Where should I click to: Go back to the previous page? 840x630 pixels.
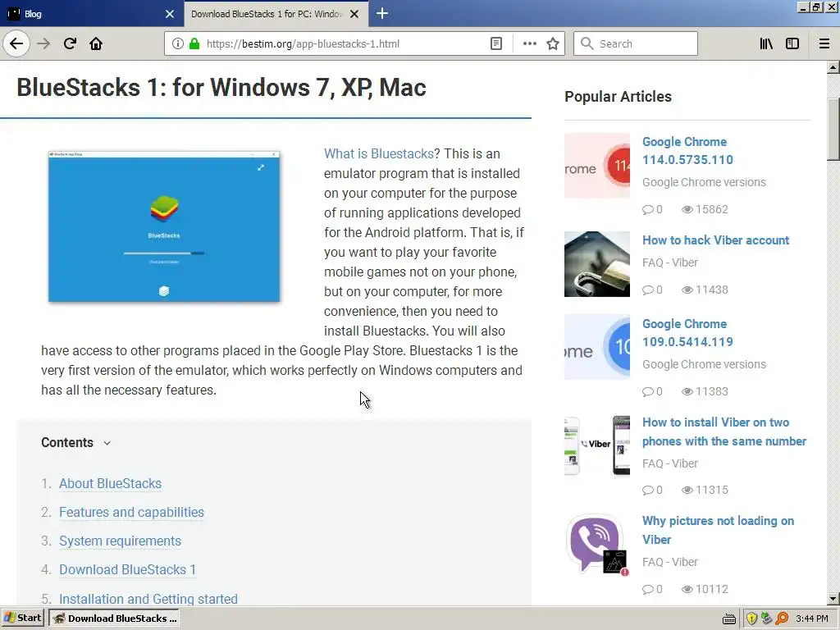click(x=16, y=43)
